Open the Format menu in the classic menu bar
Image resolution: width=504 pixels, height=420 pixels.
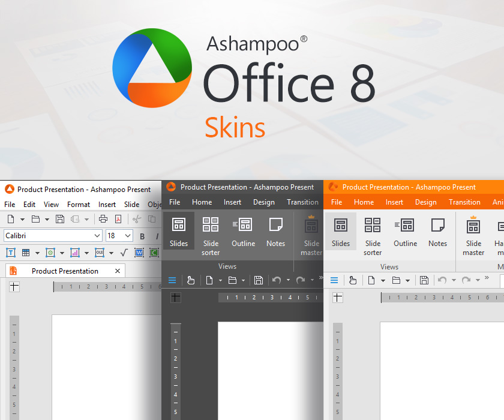79,205
